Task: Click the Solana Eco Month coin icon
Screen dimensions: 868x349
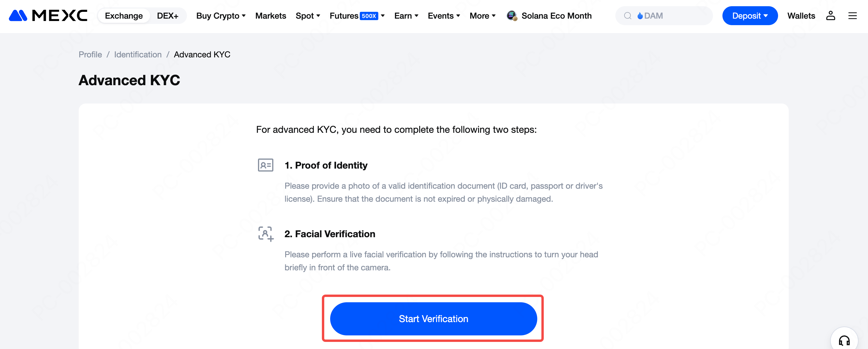Action: (512, 16)
